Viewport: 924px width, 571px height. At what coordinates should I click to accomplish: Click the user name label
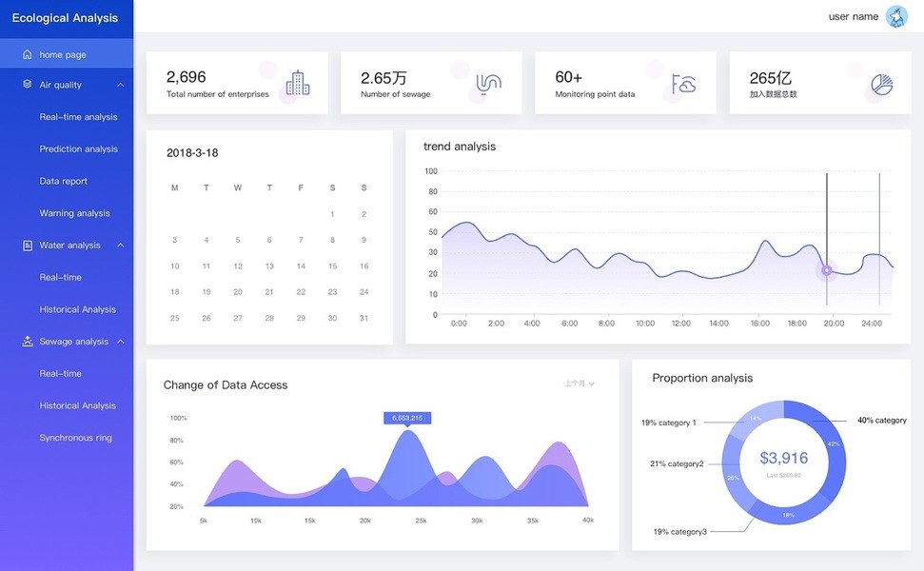pos(854,16)
